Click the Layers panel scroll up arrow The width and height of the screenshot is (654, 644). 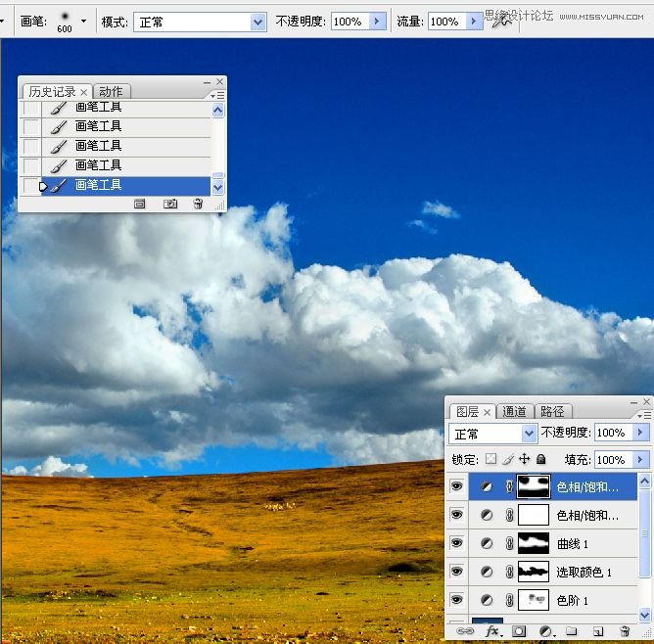tap(644, 482)
